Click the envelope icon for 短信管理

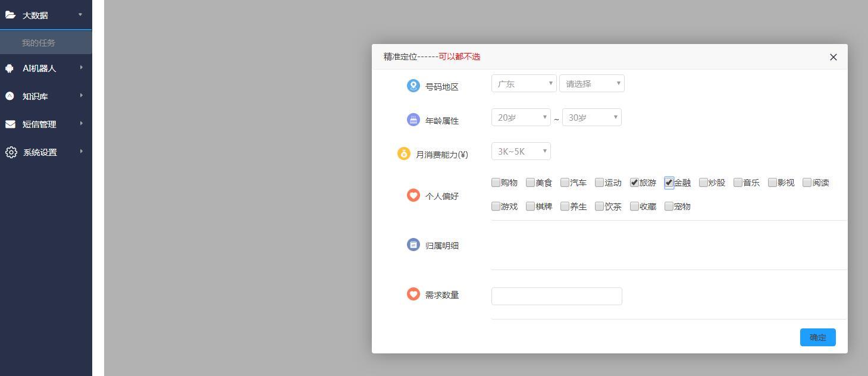click(x=10, y=124)
